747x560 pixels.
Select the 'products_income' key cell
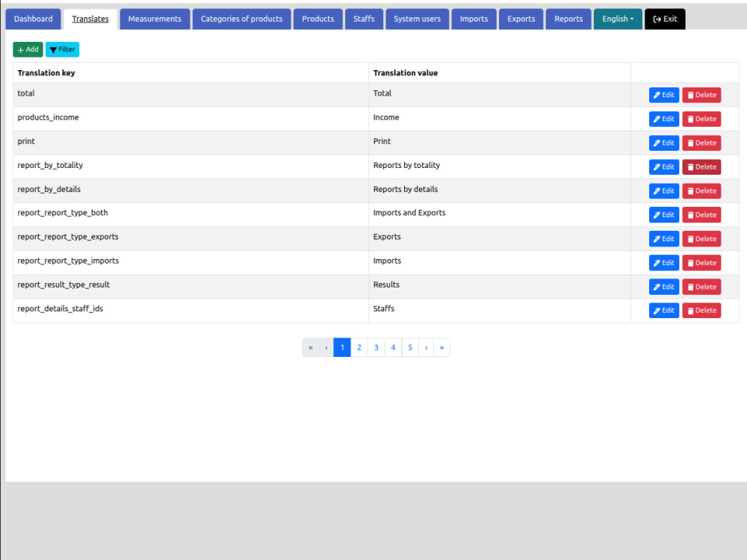191,119
